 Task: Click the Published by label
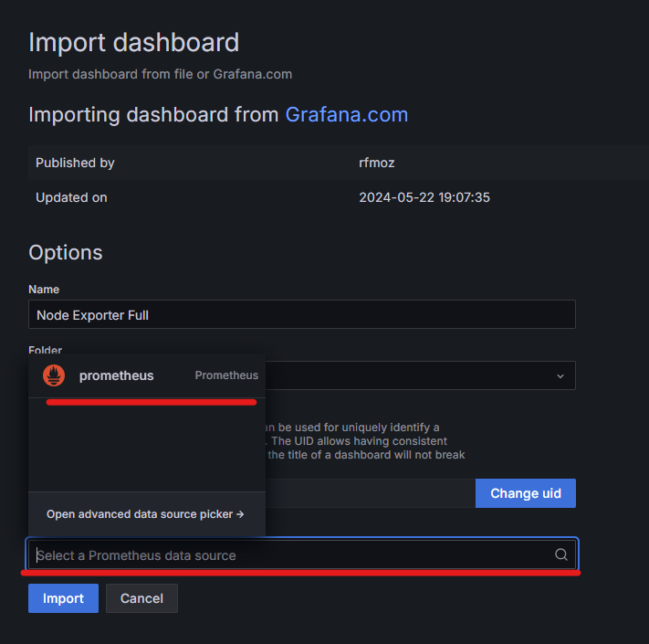[75, 163]
